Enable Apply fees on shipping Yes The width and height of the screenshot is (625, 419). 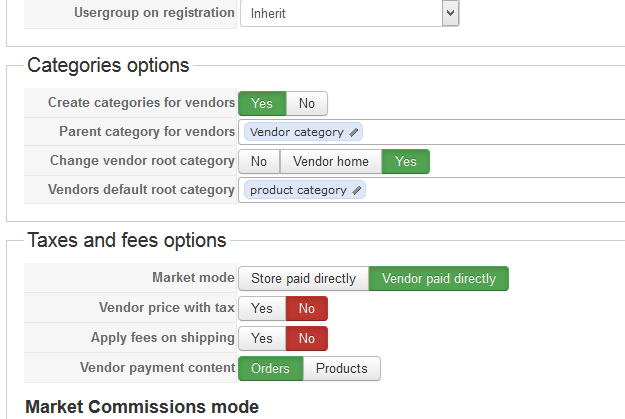262,339
